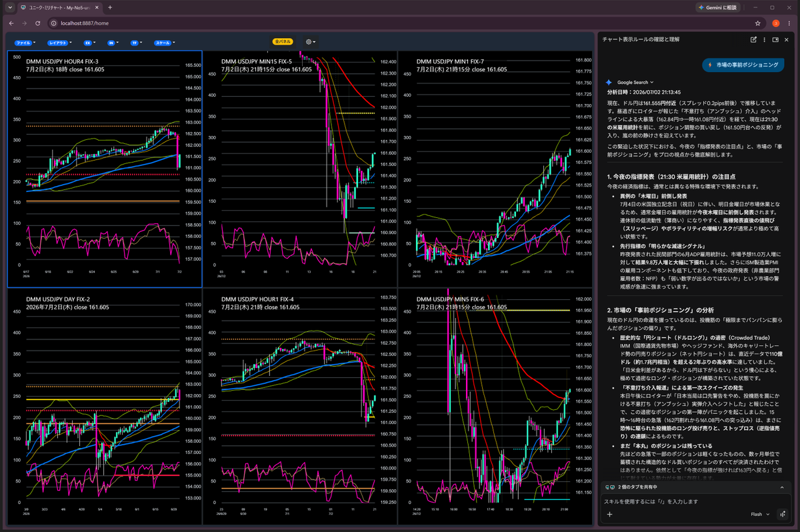This screenshot has height=532, width=800.
Task: Select the DMM USDJPY HOUR4 FIX-3 chart panel
Action: (105, 169)
